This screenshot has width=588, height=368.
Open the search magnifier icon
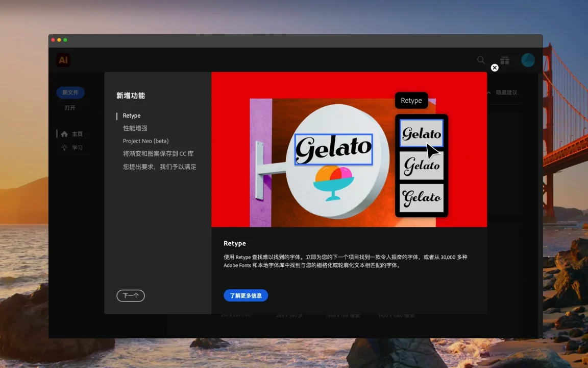point(481,60)
